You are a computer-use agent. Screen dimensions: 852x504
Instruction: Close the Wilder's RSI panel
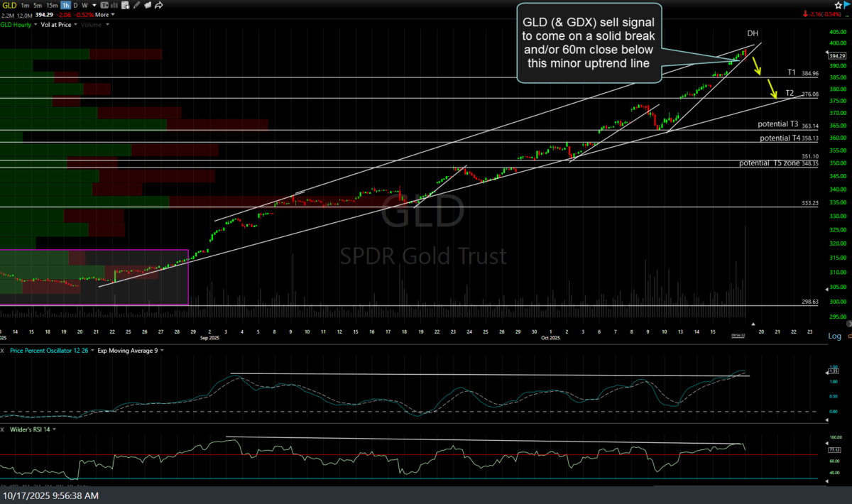[x=4, y=429]
